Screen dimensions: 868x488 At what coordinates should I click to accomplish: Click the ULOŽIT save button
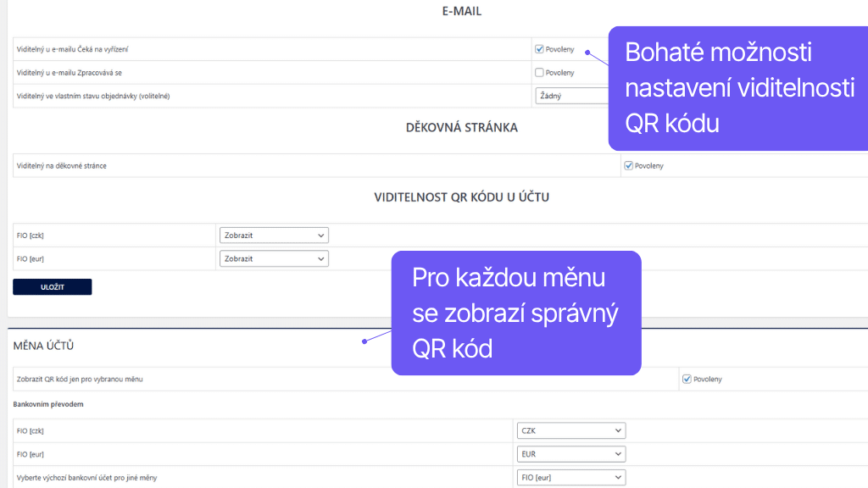click(53, 287)
